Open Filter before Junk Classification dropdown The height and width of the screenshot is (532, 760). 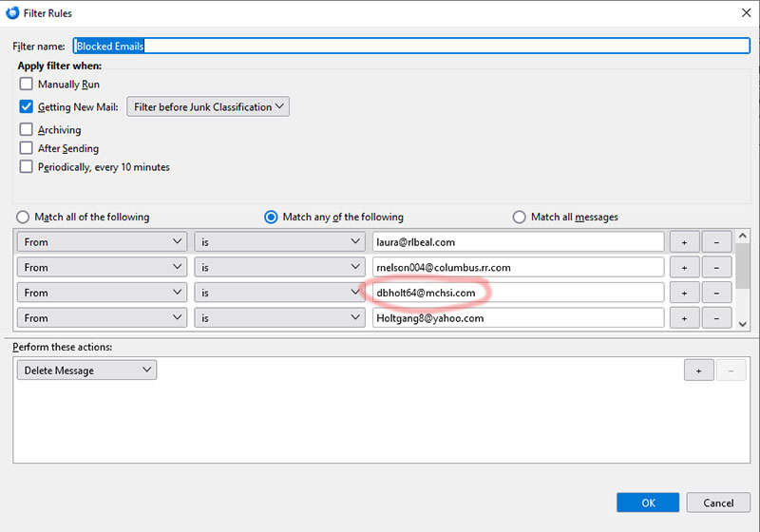208,107
